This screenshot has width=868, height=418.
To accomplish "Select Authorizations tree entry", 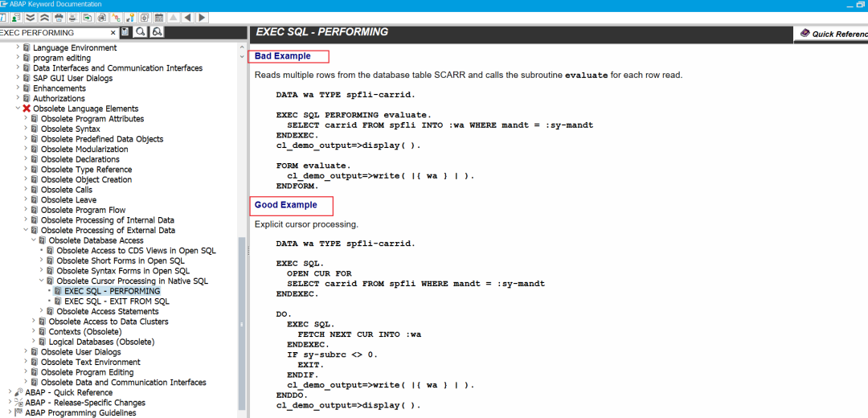I will 59,99.
